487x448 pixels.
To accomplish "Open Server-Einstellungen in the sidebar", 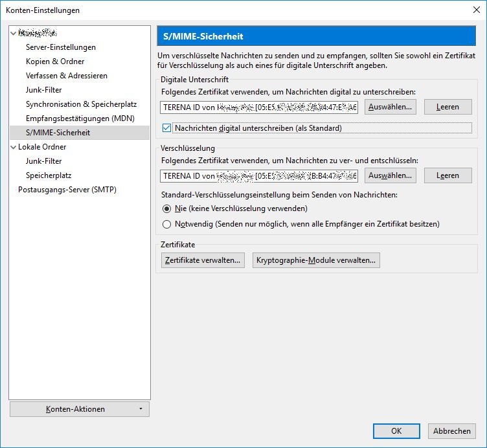I will pyautogui.click(x=60, y=47).
